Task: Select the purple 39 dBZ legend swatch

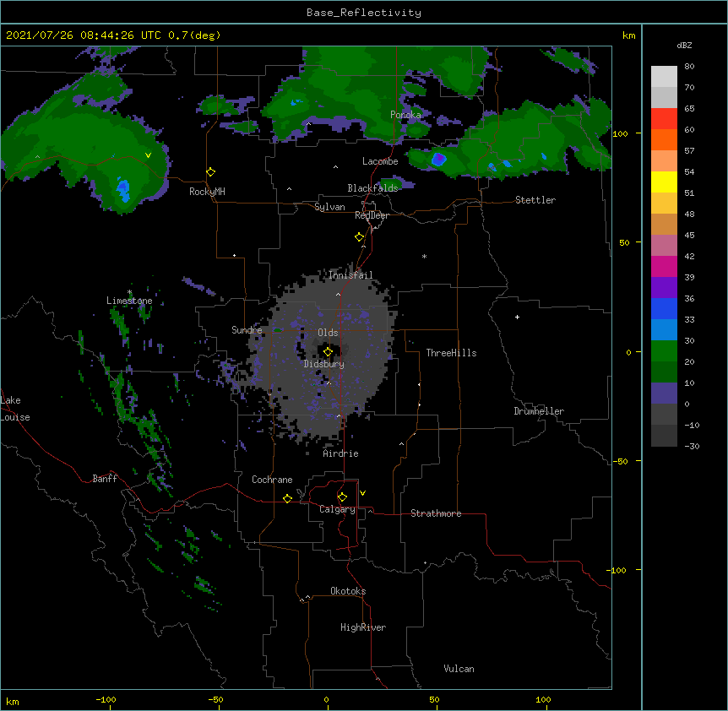Action: click(664, 288)
